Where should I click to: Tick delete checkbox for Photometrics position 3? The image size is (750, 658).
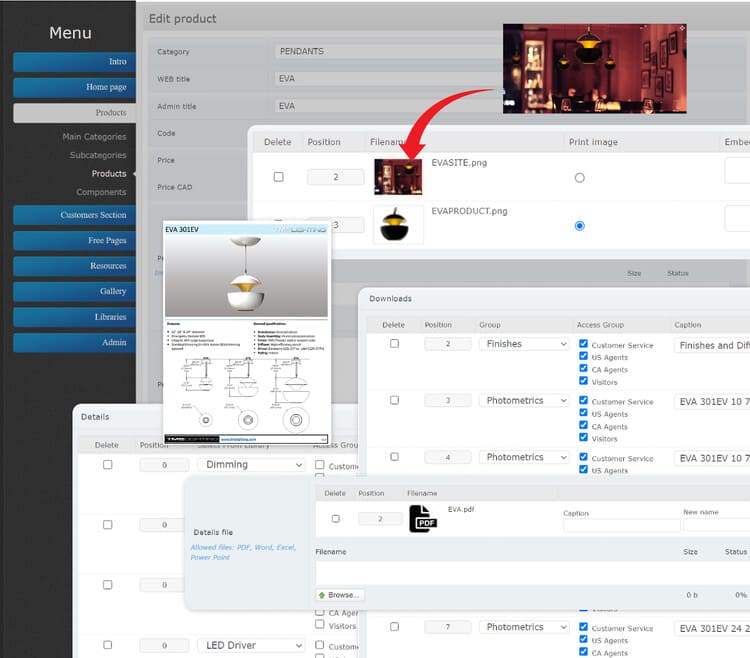coord(395,400)
